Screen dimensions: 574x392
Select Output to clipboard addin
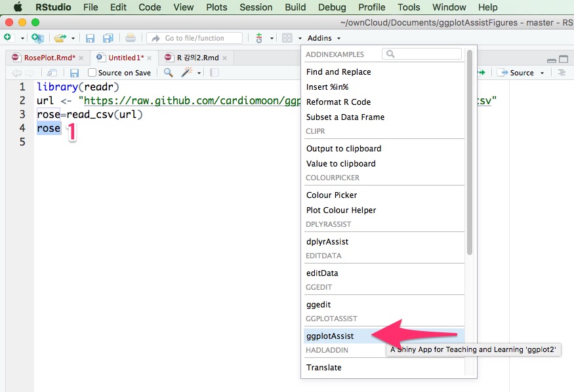click(x=384, y=148)
